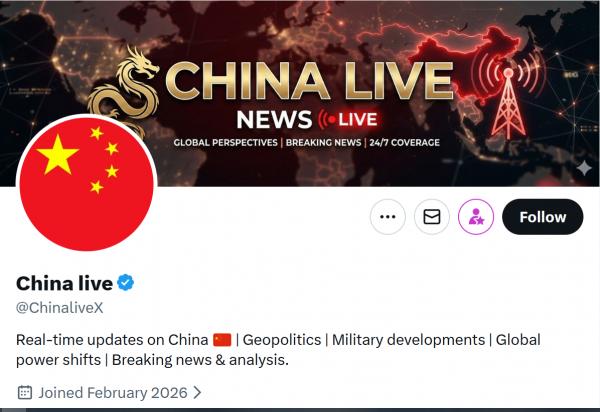Click the calendar icon beside join date

tap(25, 392)
